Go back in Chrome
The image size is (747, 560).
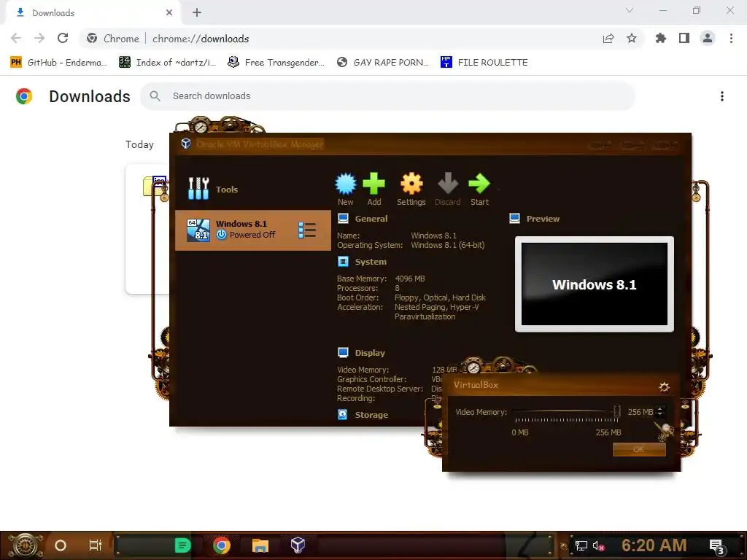pos(16,38)
